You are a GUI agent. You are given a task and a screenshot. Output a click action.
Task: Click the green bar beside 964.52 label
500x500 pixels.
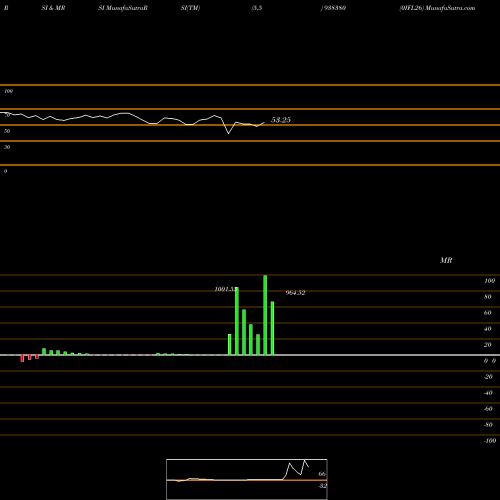click(x=272, y=328)
